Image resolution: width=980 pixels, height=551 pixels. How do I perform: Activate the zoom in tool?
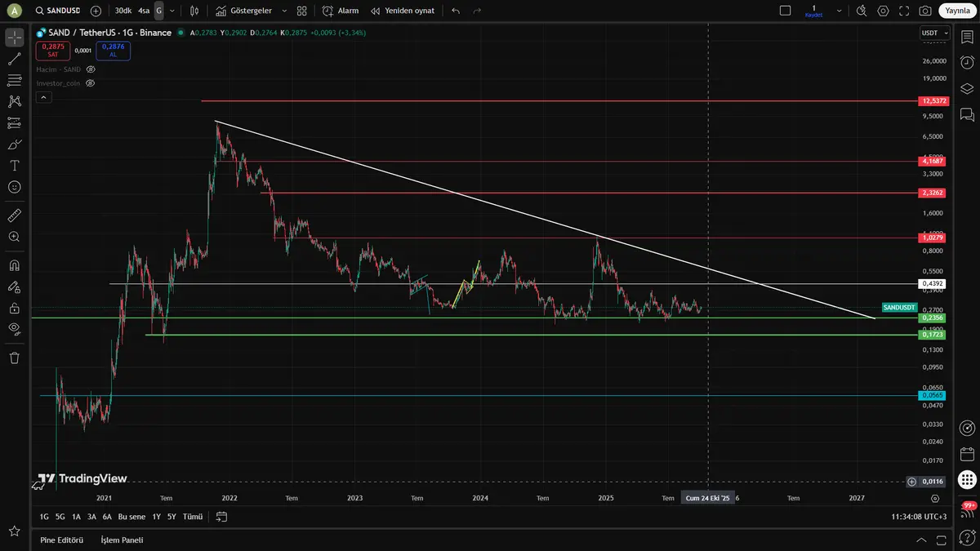click(x=14, y=237)
